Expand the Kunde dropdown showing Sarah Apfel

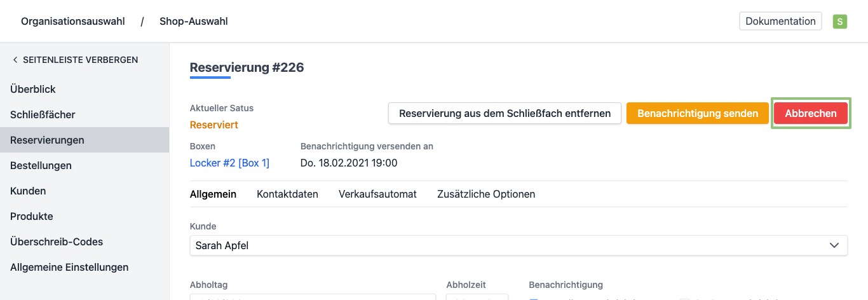(518, 245)
